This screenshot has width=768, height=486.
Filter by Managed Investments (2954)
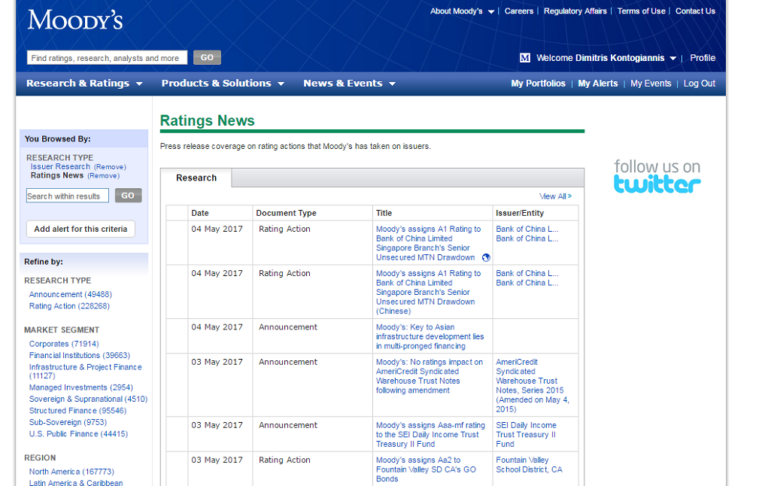tap(81, 388)
